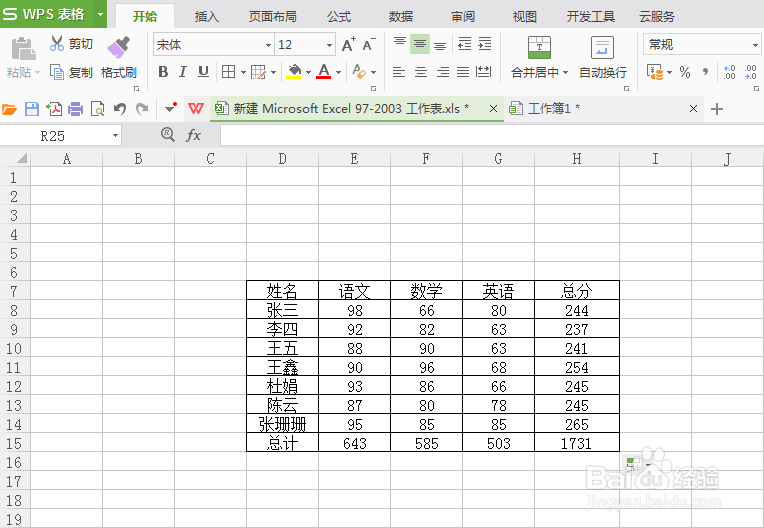764x528 pixels.
Task: Open font color dropdown arrow
Action: click(x=338, y=73)
